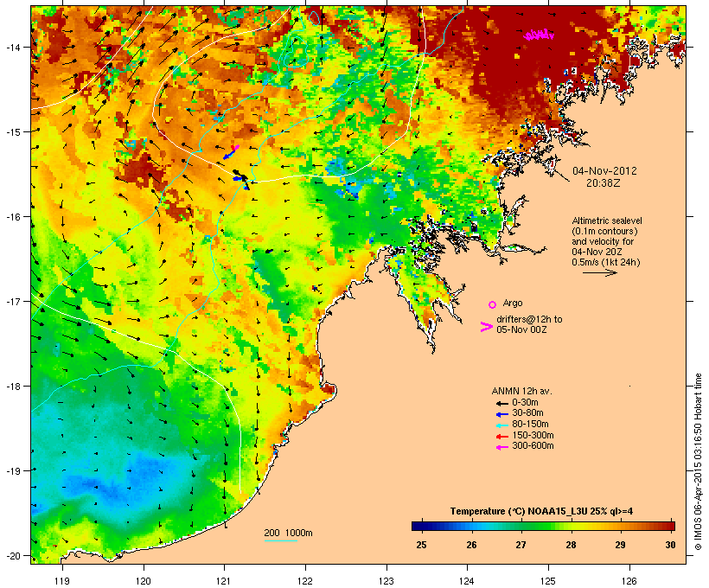Click the color bar tick label 30

(x=670, y=545)
